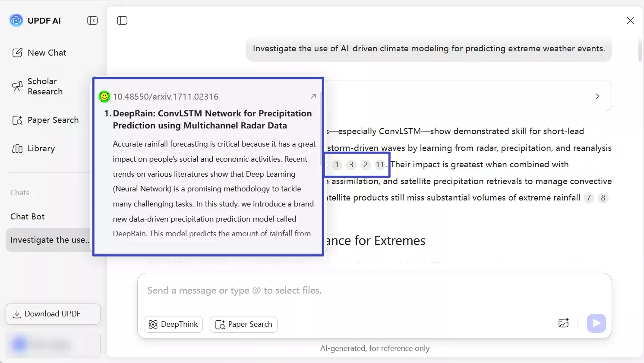Toggle the chat side panel icon

122,20
